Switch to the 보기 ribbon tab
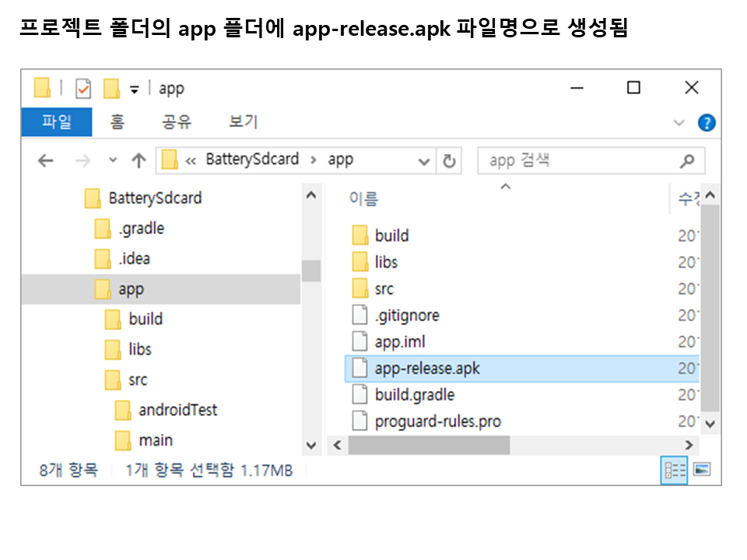The height and width of the screenshot is (560, 747). (x=243, y=122)
